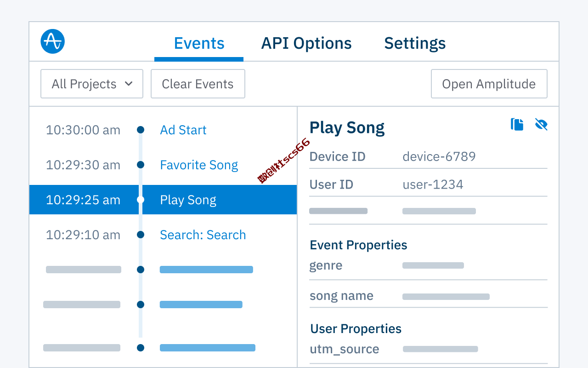588x368 pixels.
Task: Click the 10:29:30 am timestamp
Action: (83, 165)
